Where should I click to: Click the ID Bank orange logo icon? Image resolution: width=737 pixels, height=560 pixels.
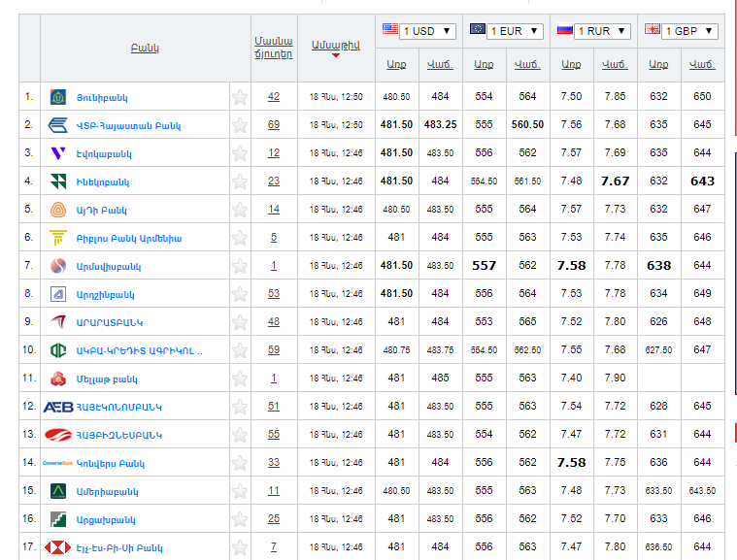[58, 210]
